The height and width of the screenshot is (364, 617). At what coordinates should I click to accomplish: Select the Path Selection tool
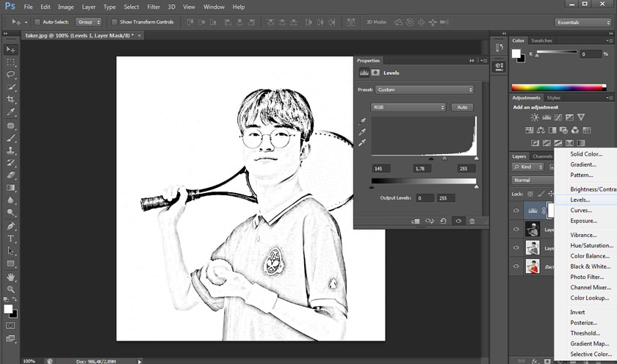(10, 251)
